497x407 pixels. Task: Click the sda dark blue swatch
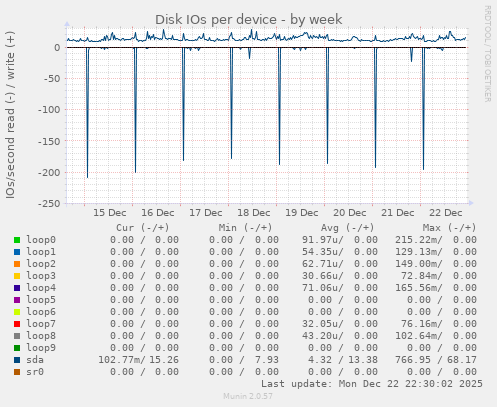pos(17,360)
